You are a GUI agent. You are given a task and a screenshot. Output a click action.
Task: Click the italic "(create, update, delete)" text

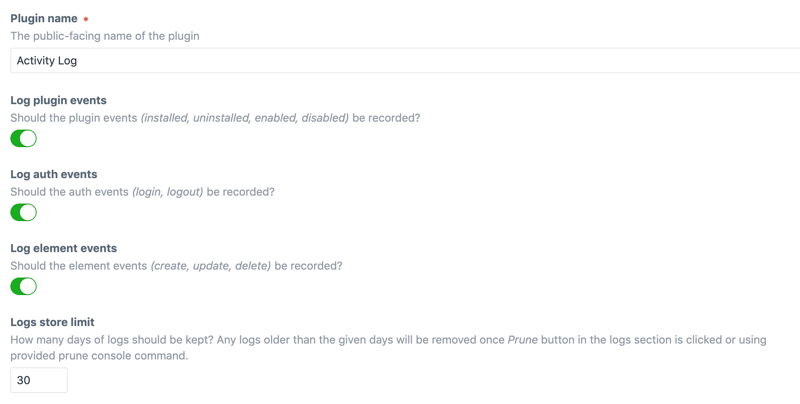pyautogui.click(x=210, y=266)
